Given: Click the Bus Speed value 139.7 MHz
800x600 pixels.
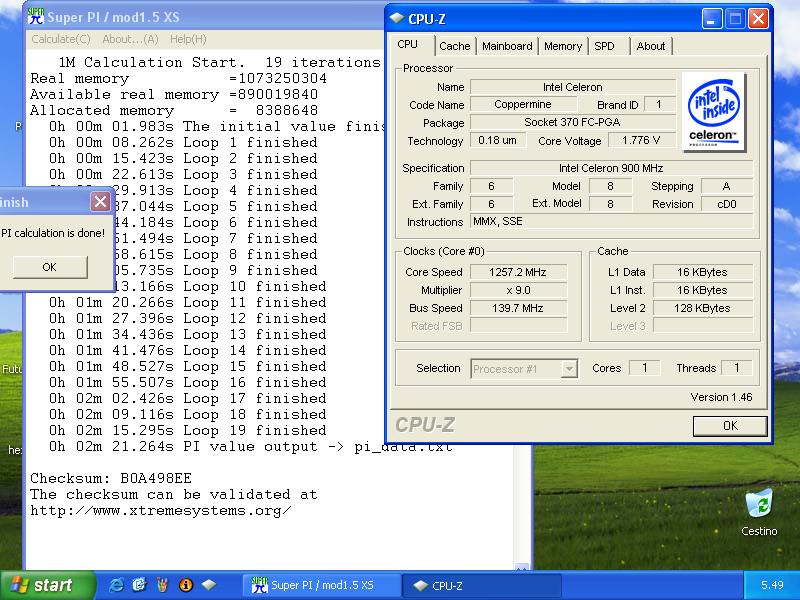Looking at the screenshot, I should tap(518, 308).
